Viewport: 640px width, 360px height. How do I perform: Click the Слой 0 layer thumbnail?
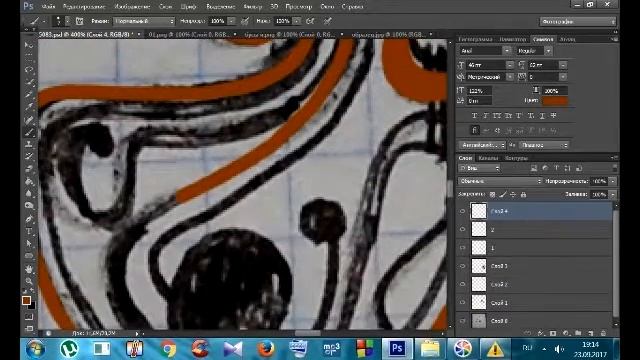479,321
